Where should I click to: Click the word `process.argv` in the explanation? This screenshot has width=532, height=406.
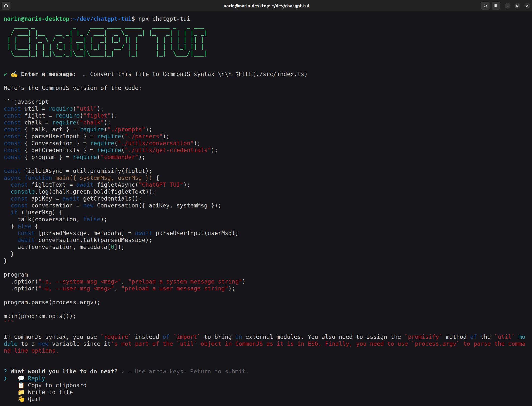tap(436, 344)
